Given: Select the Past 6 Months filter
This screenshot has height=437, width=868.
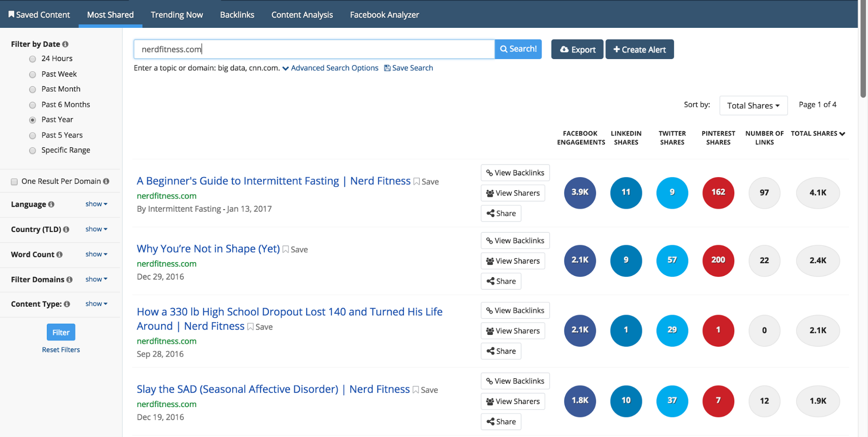Looking at the screenshot, I should click(33, 105).
